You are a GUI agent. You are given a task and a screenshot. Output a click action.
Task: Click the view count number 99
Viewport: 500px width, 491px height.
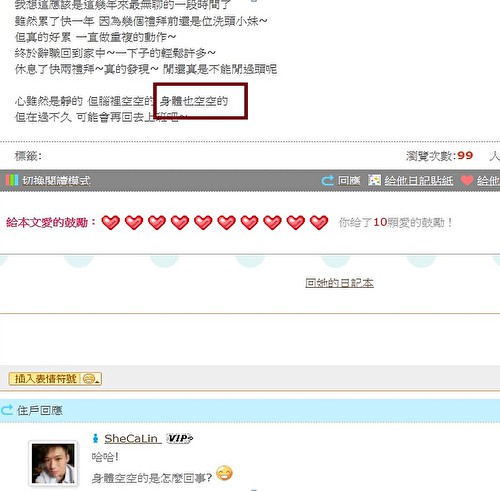tap(465, 155)
